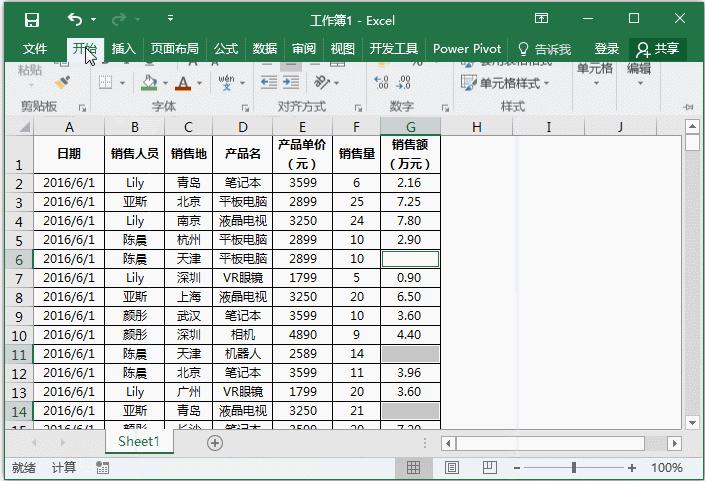
Task: Switch to the 视图 tab
Action: pyautogui.click(x=343, y=49)
